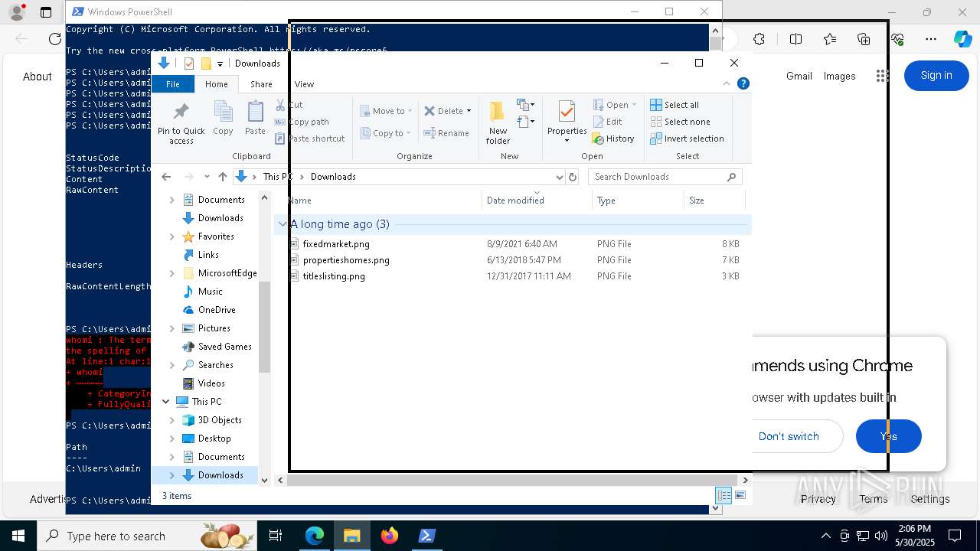Image resolution: width=980 pixels, height=551 pixels.
Task: Navigate up one folder level
Action: [222, 177]
